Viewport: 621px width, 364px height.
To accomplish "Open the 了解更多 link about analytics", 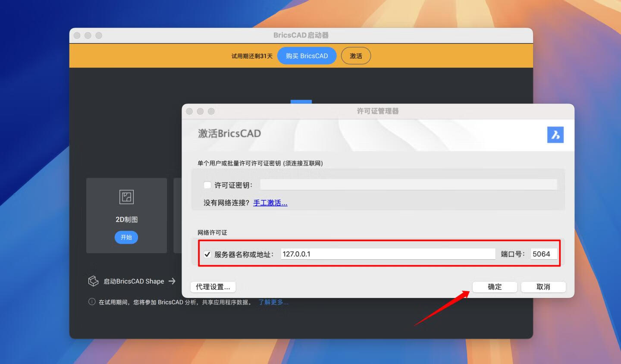I will pyautogui.click(x=273, y=302).
